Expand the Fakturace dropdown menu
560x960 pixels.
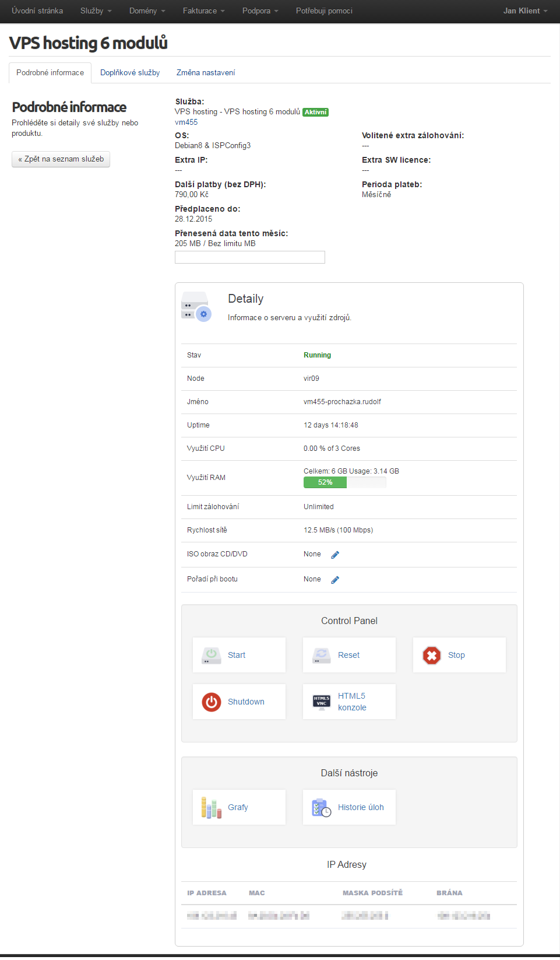[203, 11]
